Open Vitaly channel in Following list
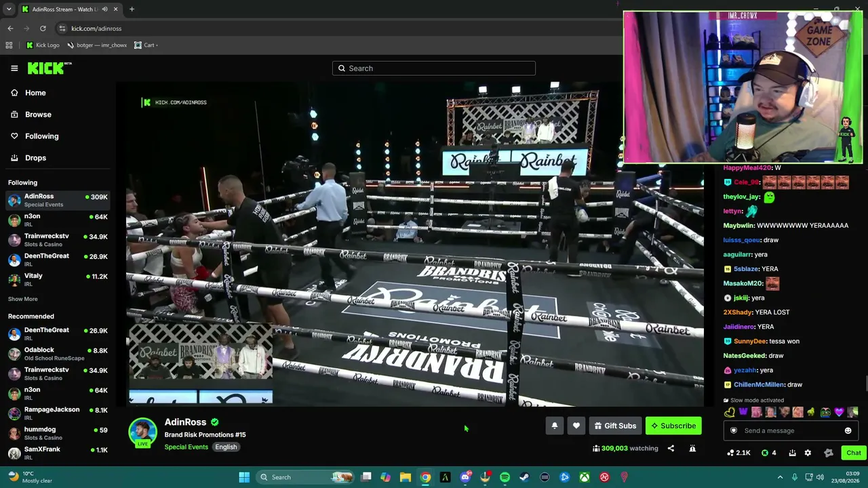 click(58, 279)
